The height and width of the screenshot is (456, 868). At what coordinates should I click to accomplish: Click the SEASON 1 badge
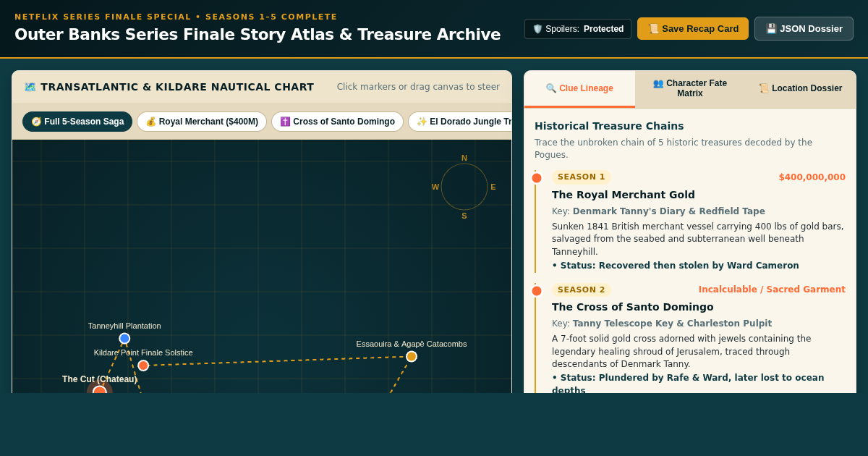pyautogui.click(x=582, y=177)
